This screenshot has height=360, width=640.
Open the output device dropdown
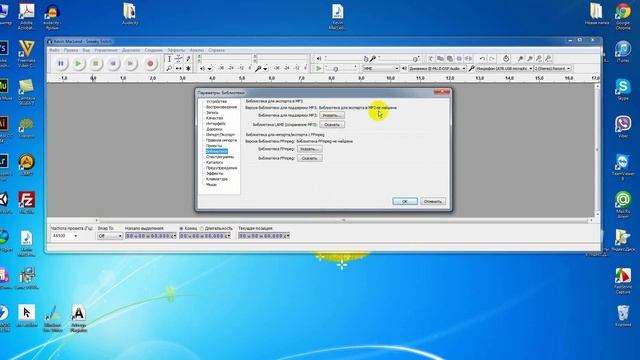pos(437,69)
